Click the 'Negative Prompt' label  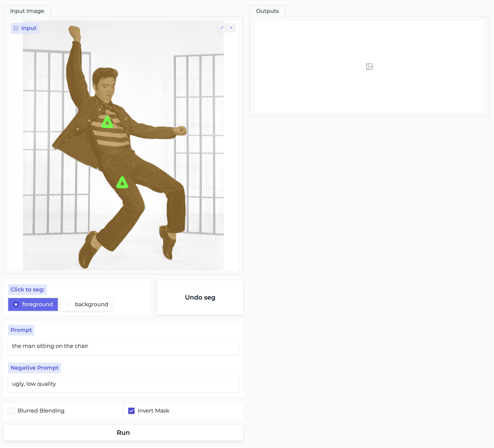[x=35, y=368]
